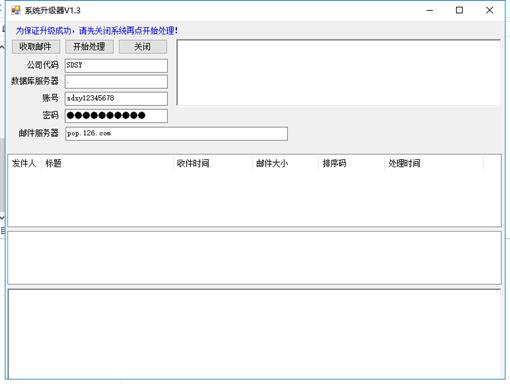This screenshot has height=384, width=510.
Task: Sort by the 发件人 column header
Action: pyautogui.click(x=24, y=163)
